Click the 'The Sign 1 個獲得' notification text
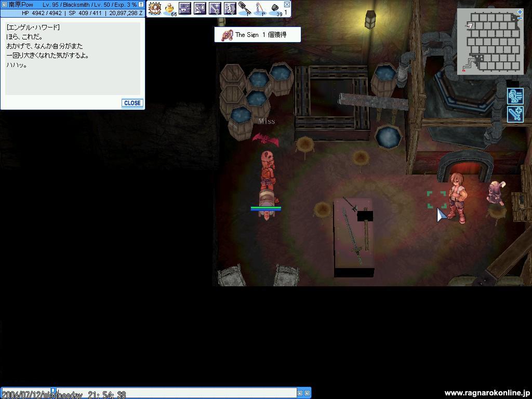This screenshot has height=399, width=532. tap(261, 35)
